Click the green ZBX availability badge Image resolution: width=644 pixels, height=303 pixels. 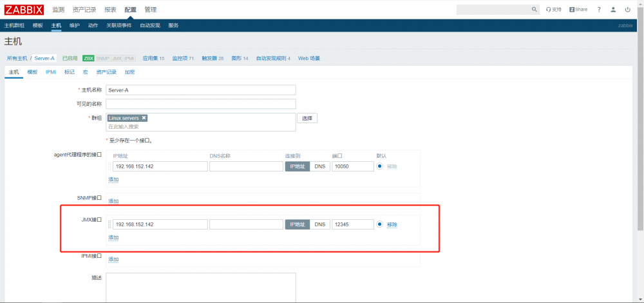[x=88, y=59]
